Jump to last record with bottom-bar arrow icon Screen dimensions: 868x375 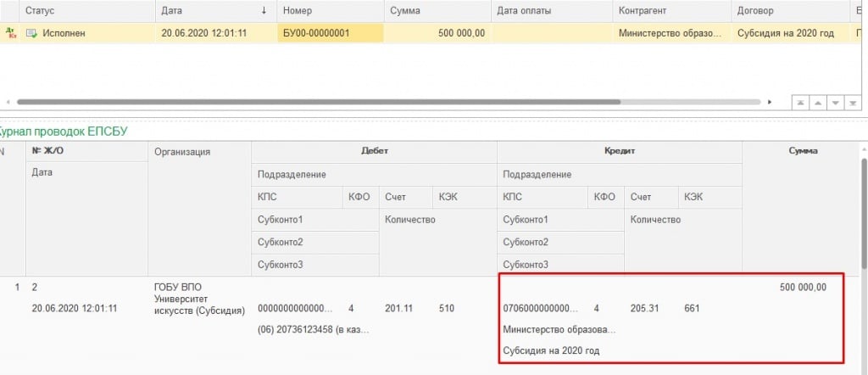[x=854, y=103]
